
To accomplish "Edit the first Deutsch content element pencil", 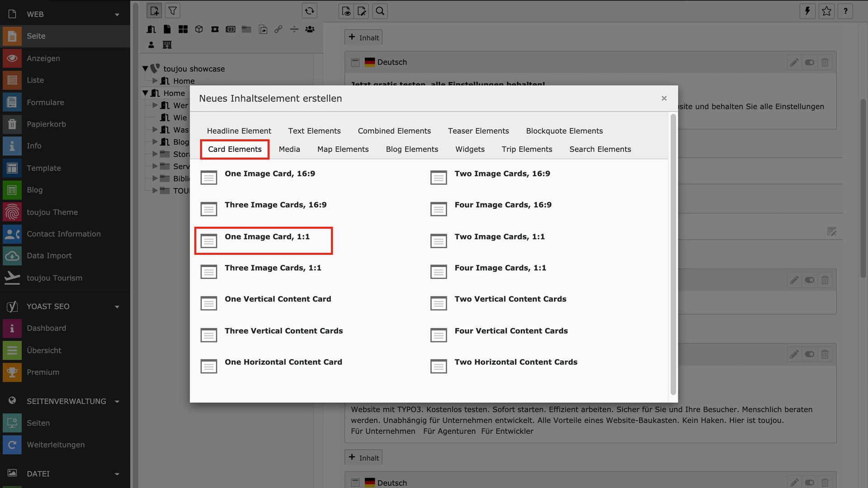I will (x=794, y=62).
